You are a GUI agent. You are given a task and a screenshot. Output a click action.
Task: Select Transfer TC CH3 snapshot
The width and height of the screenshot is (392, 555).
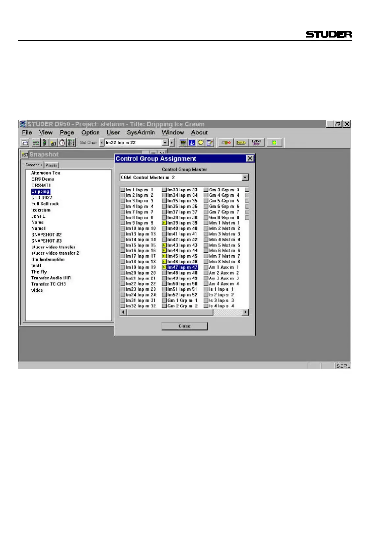tap(48, 284)
